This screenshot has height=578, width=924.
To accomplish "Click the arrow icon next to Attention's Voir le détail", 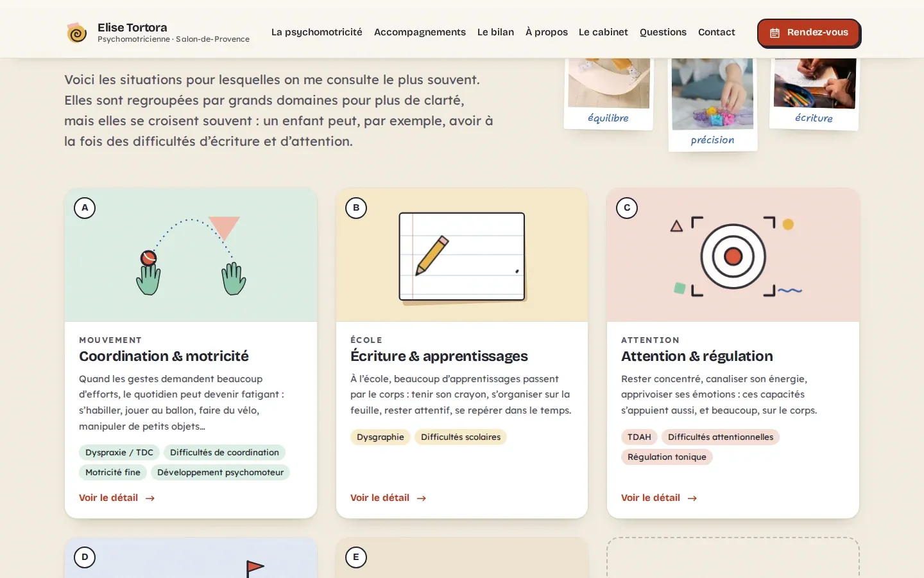I will pos(692,498).
